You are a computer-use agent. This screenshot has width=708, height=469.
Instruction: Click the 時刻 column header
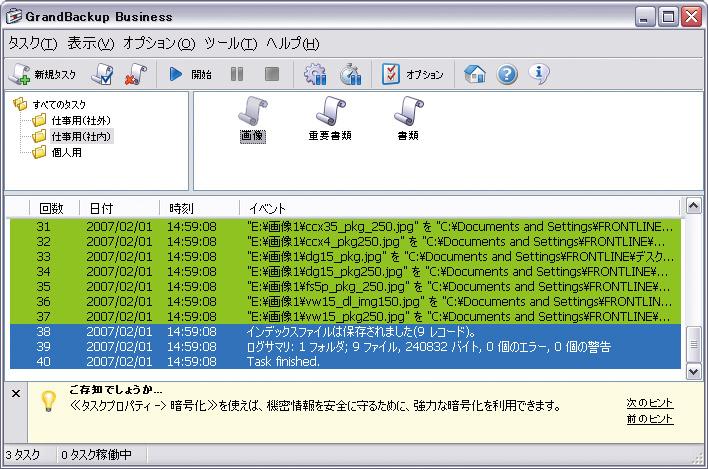click(199, 208)
